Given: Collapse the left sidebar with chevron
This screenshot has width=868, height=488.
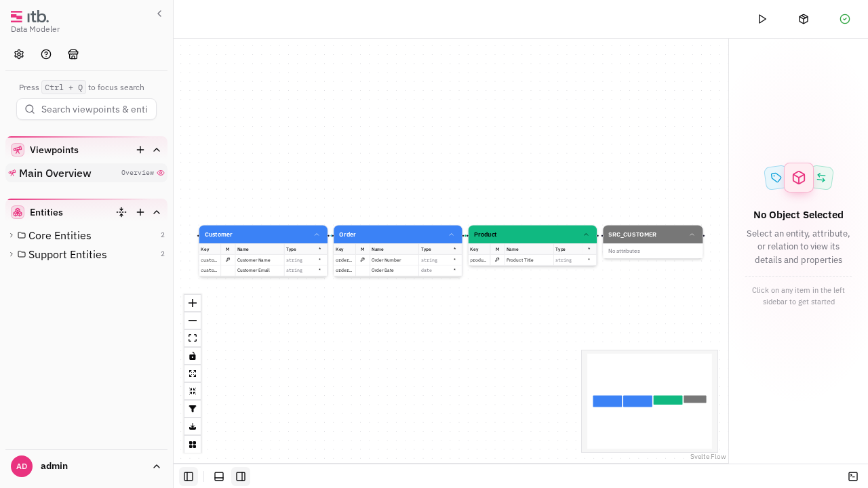Looking at the screenshot, I should 159,13.
